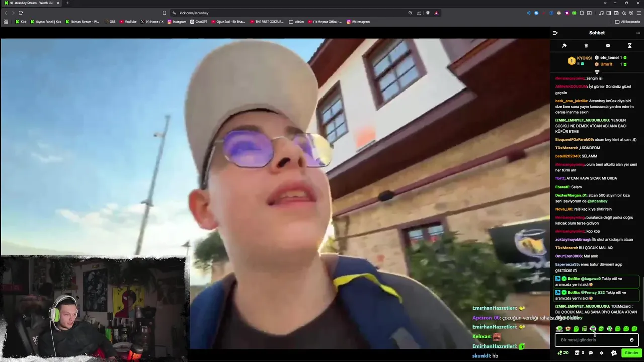
Task: Toggle the browser sidebar panel
Action: pos(608,13)
